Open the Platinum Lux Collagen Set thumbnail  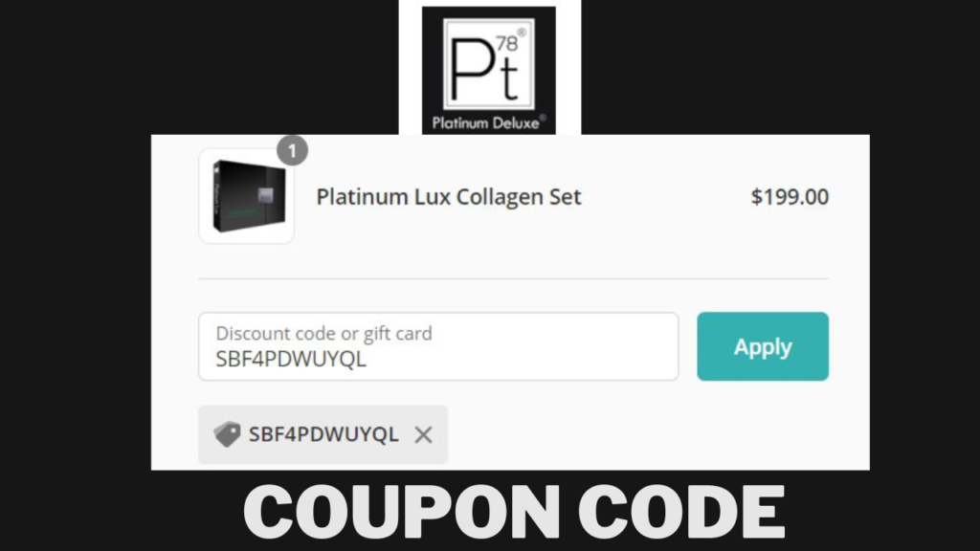click(x=246, y=196)
